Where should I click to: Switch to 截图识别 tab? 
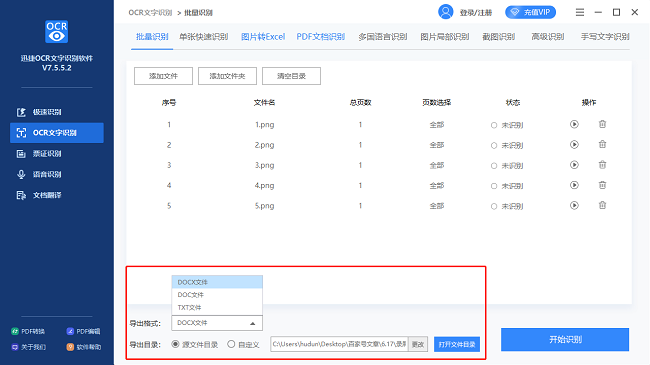pos(498,37)
